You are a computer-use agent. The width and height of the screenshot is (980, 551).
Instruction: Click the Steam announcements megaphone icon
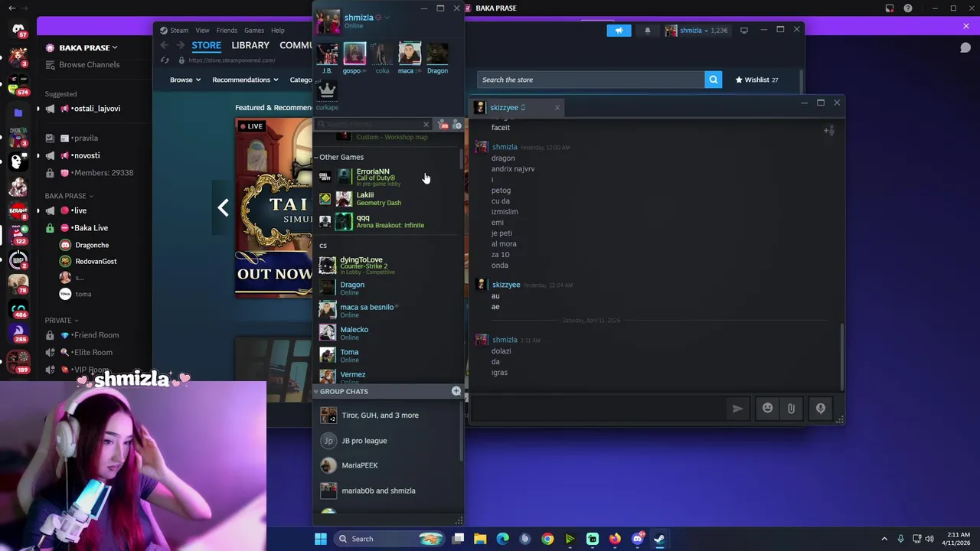click(x=619, y=31)
